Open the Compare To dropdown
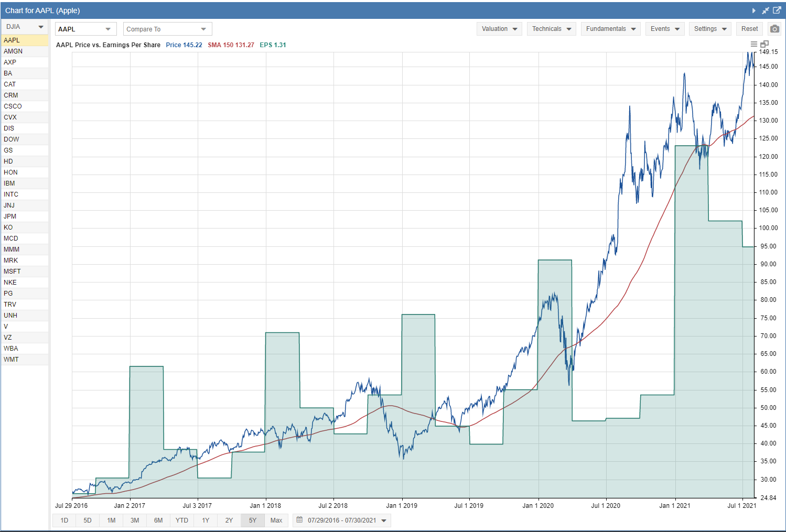Viewport: 786px width, 532px height. (168, 29)
